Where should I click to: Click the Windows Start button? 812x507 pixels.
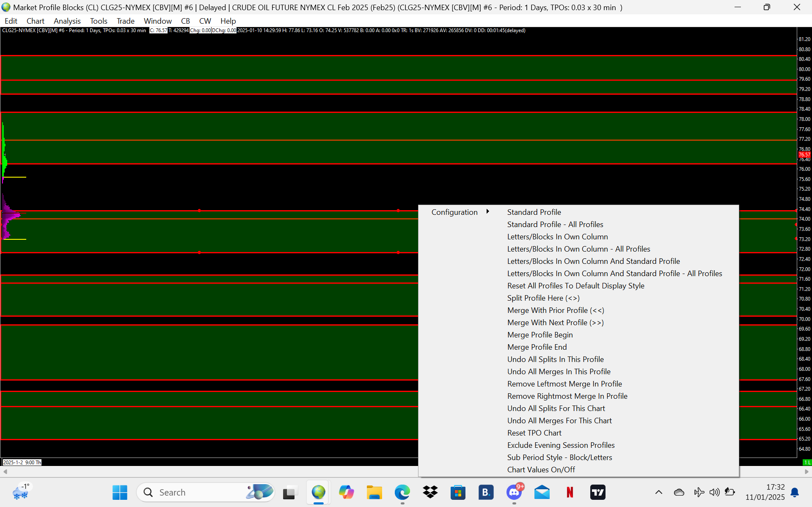[x=120, y=492]
